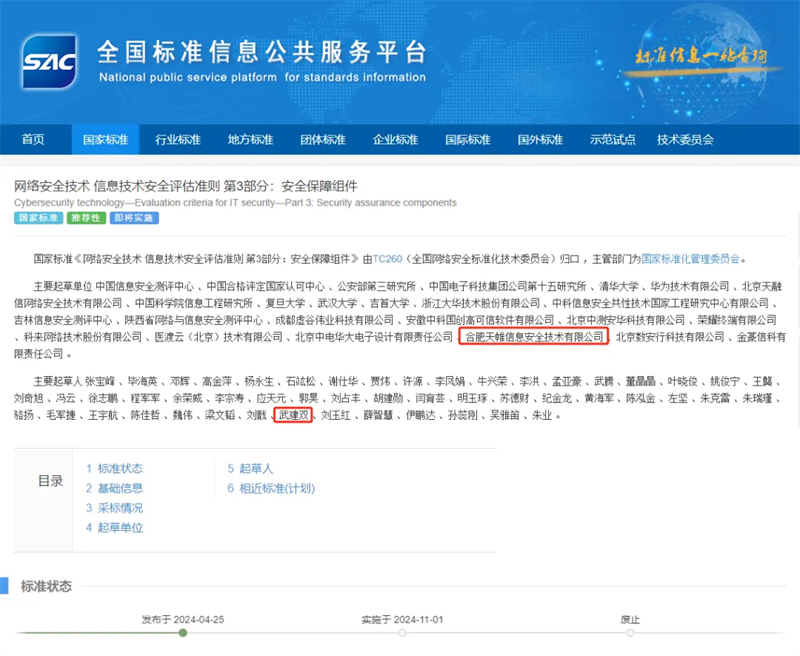Open the 国际标准 navigation item
The width and height of the screenshot is (800, 656).
467,140
